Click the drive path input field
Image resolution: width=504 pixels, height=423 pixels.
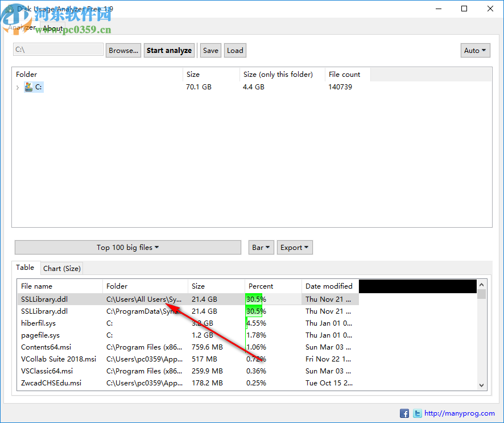[x=57, y=50]
